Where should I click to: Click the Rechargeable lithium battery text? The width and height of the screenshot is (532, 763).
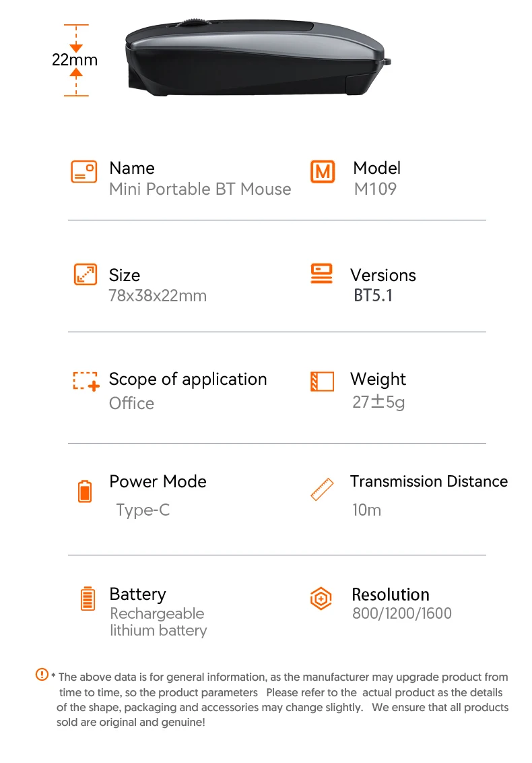pos(158,622)
